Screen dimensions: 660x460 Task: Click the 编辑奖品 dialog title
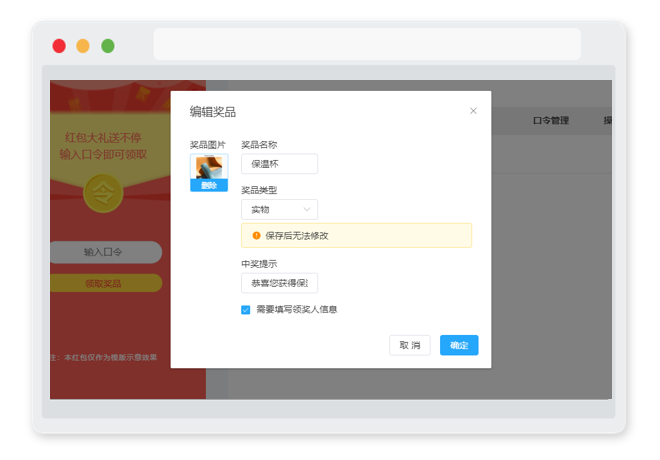(213, 112)
